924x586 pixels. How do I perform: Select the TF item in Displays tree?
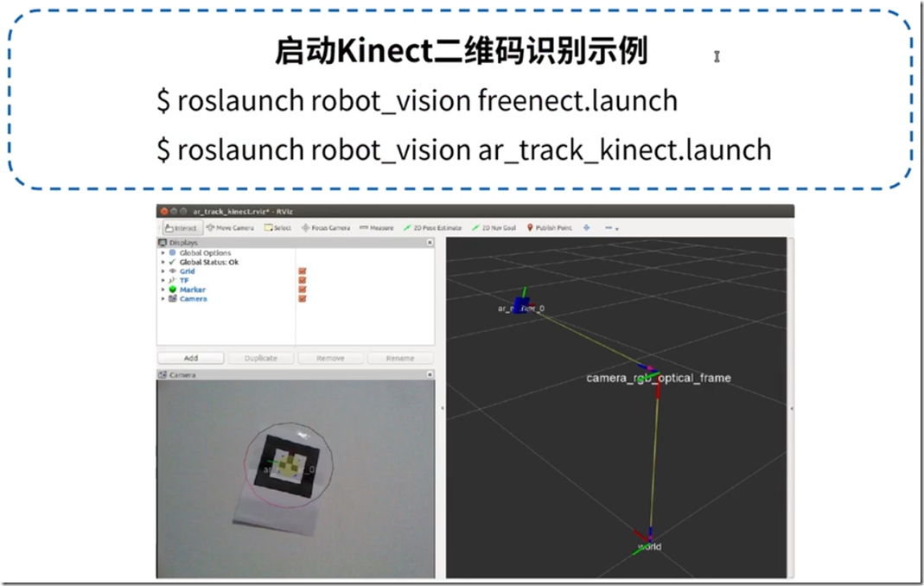point(184,281)
